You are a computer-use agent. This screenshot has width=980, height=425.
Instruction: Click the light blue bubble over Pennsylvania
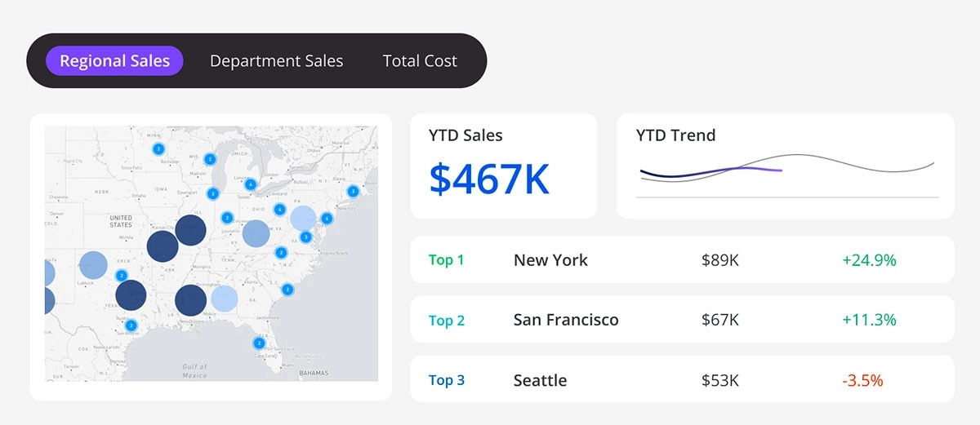click(x=303, y=219)
